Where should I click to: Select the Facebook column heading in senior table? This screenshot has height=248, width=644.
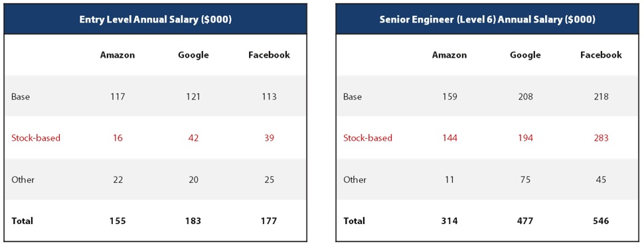coord(602,55)
